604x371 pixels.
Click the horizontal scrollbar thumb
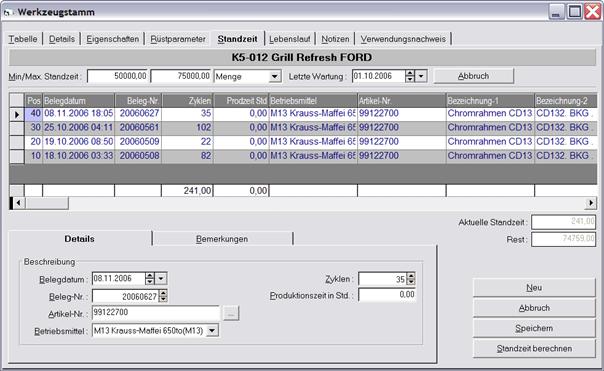47,203
